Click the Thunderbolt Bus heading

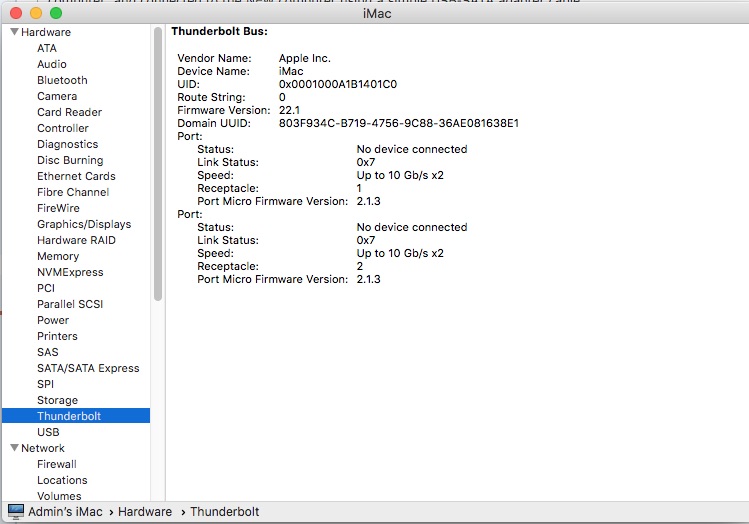click(x=219, y=32)
